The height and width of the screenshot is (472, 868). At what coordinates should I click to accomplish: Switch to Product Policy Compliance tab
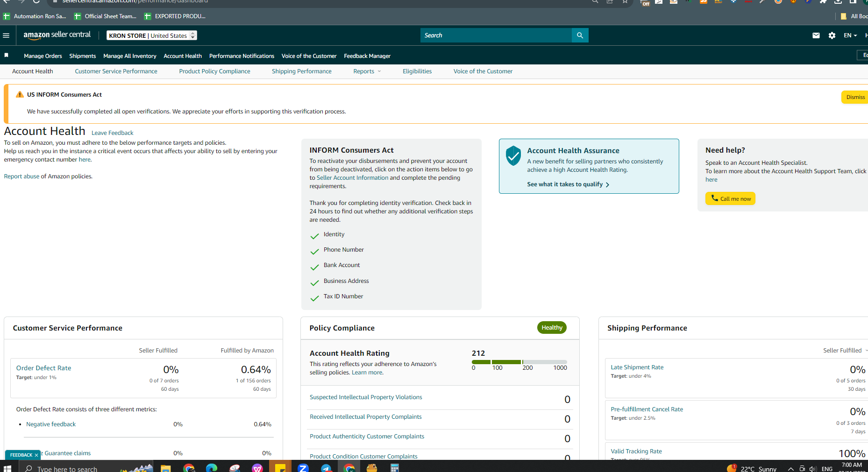214,71
